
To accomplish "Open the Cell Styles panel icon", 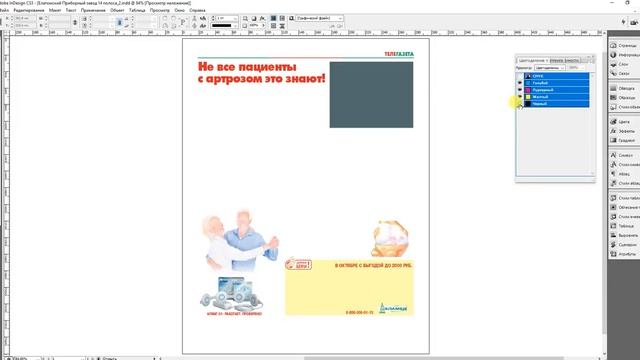I will (x=613, y=217).
